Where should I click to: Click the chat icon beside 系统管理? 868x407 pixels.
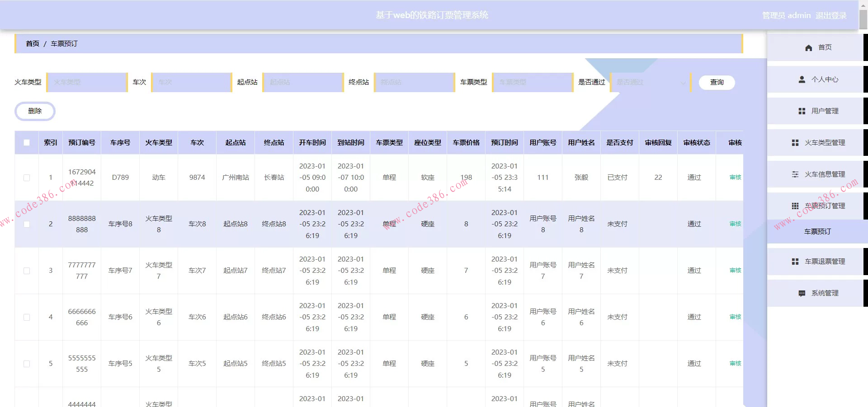pyautogui.click(x=802, y=293)
